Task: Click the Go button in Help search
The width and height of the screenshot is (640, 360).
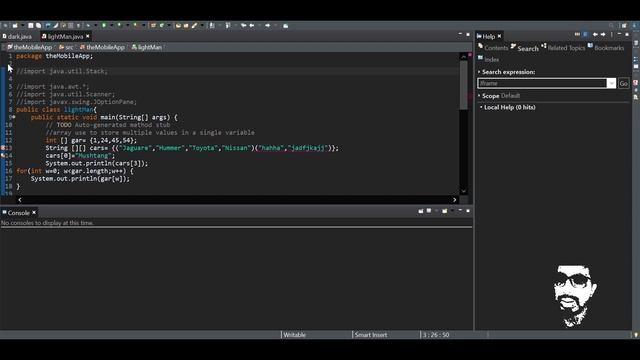Action: pyautogui.click(x=623, y=83)
